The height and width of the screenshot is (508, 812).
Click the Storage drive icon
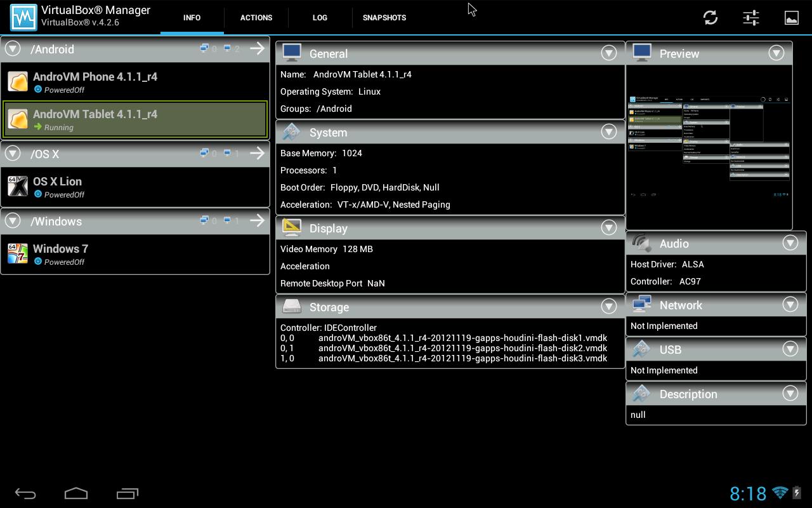[x=292, y=306]
